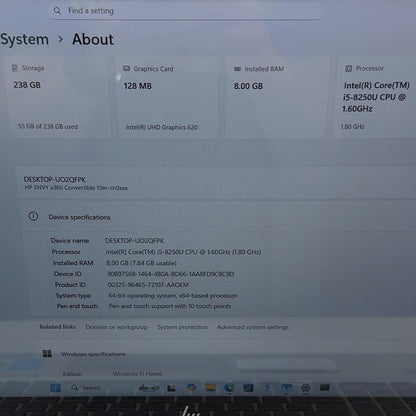Select the 8.00 GB (7.84 GB usable) value
The image size is (416, 416).
coord(141,263)
